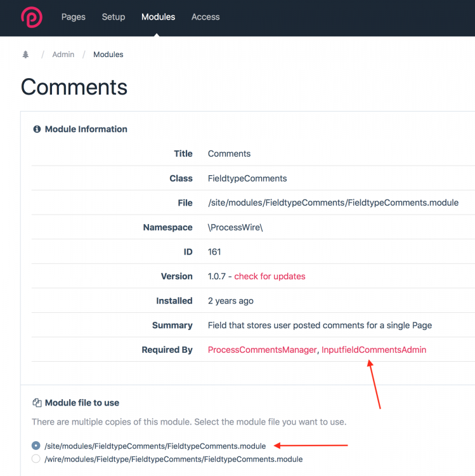This screenshot has width=475, height=476.
Task: Go to the Admin breadcrumb
Action: [63, 55]
